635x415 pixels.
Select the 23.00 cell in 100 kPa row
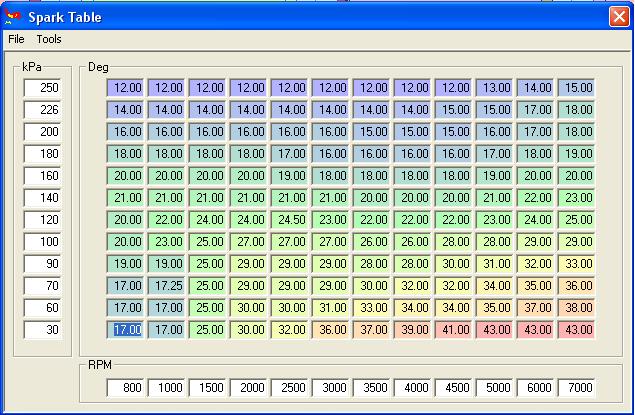click(166, 242)
